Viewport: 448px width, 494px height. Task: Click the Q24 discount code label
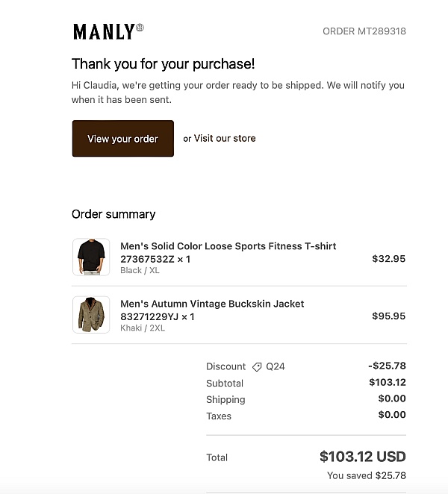276,366
